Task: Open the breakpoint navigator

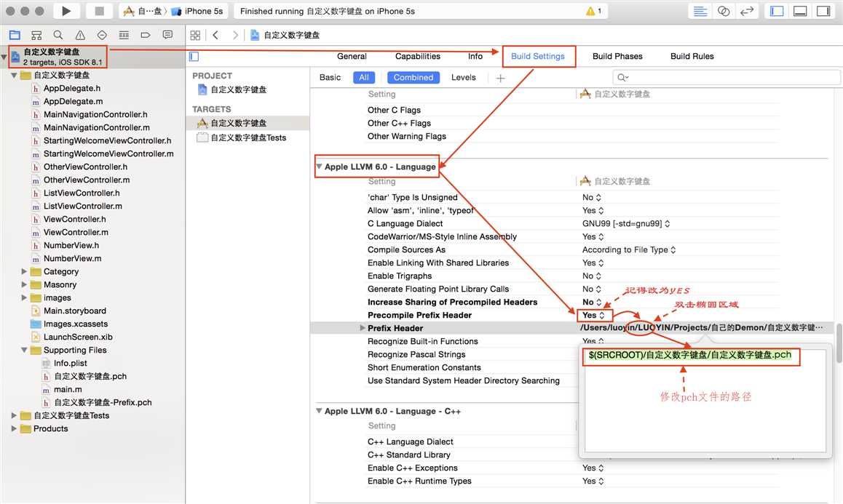Action: point(145,35)
